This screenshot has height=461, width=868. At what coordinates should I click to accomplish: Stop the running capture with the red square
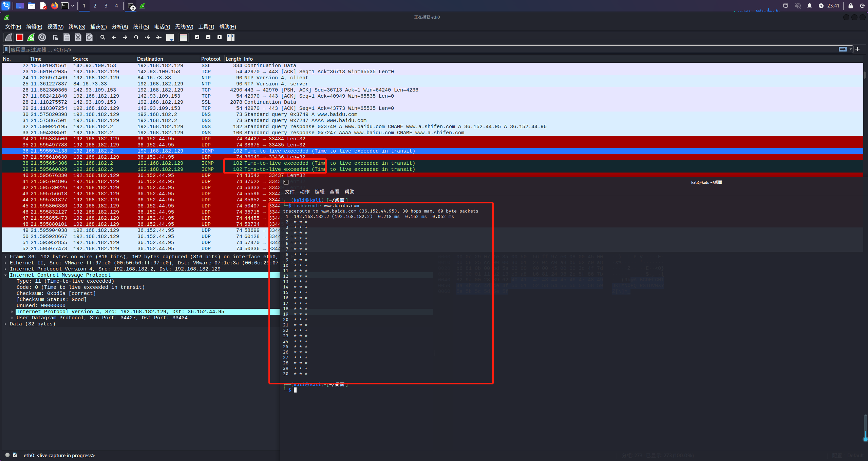(x=20, y=37)
